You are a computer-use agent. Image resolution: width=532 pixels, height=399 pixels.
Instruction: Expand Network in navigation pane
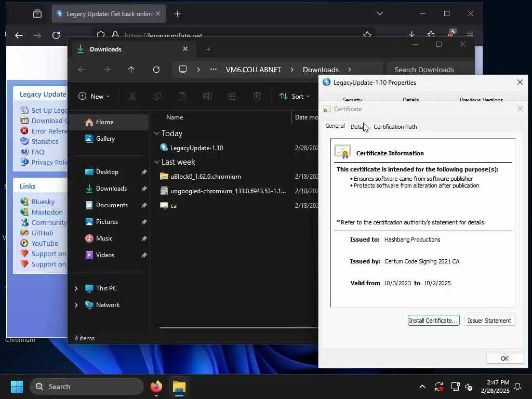pos(76,305)
